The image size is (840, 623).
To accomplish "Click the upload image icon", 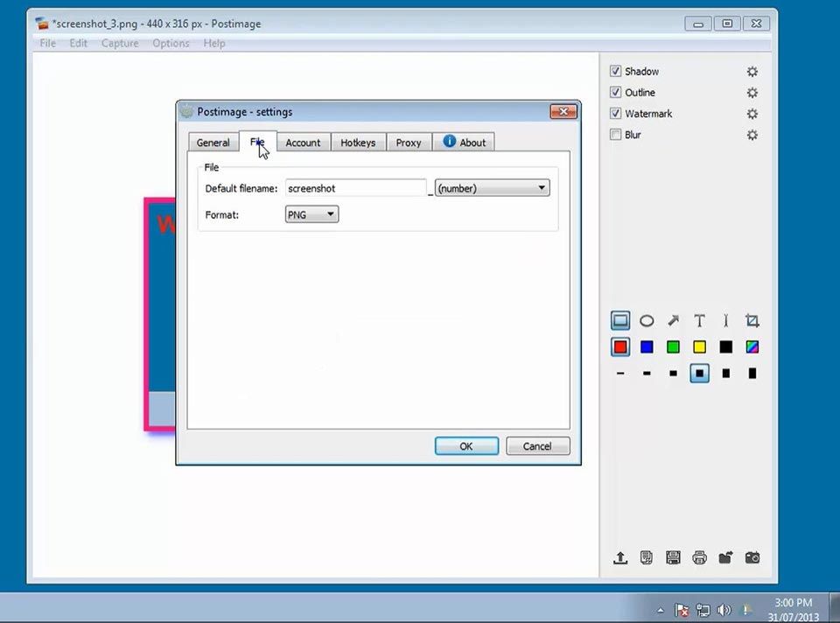I will (x=620, y=557).
